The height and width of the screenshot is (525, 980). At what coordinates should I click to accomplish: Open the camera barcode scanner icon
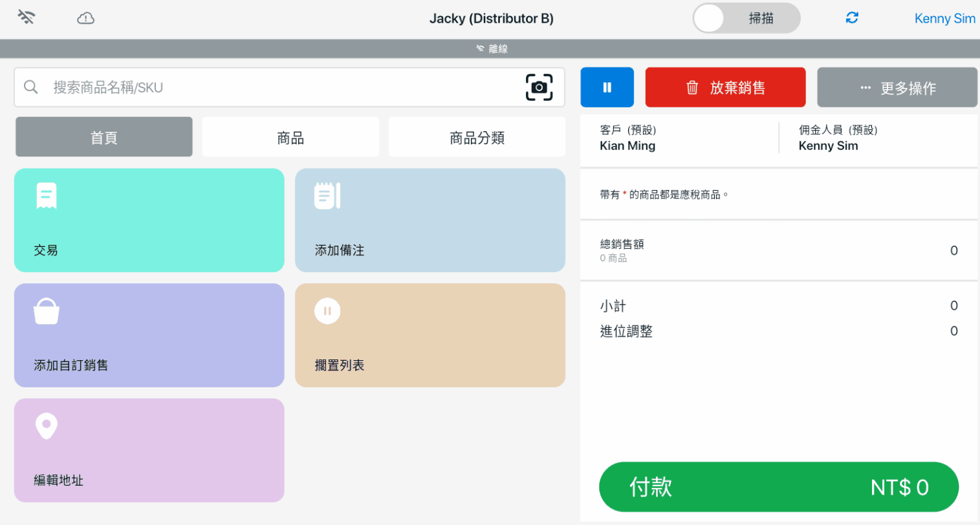pyautogui.click(x=539, y=87)
